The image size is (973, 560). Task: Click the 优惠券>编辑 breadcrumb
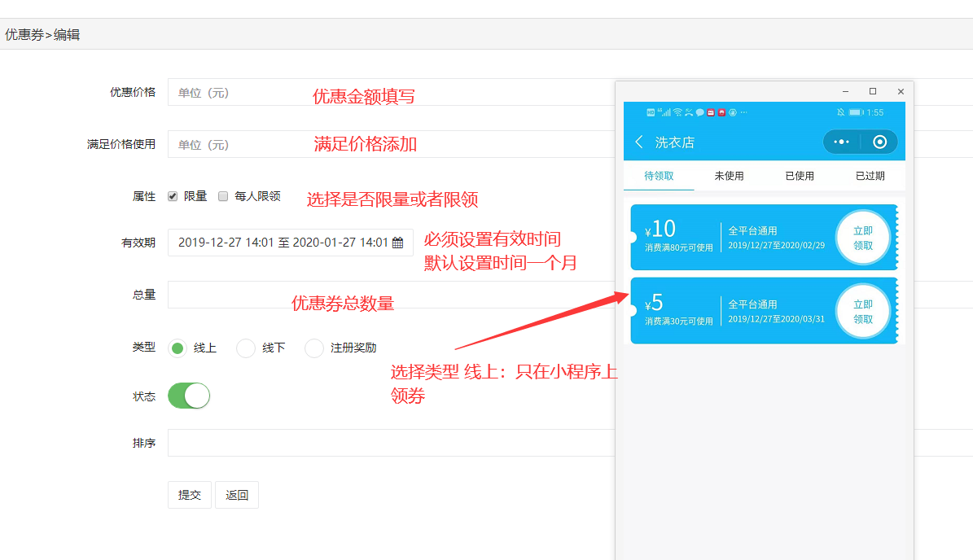click(x=42, y=35)
